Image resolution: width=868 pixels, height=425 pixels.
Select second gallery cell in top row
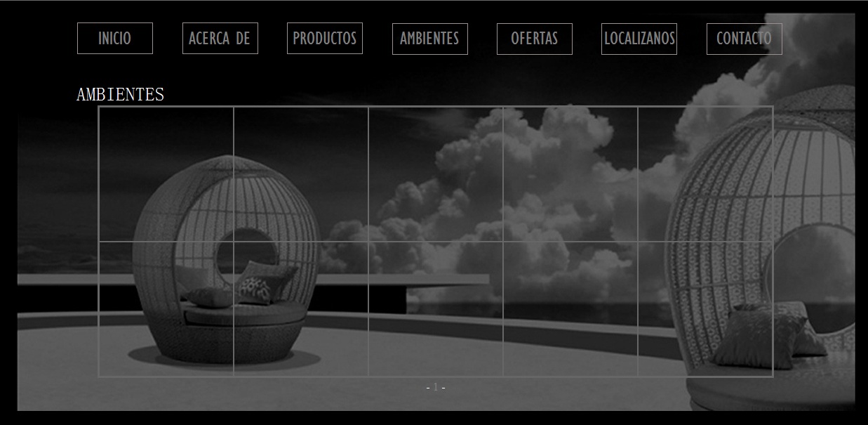click(301, 174)
